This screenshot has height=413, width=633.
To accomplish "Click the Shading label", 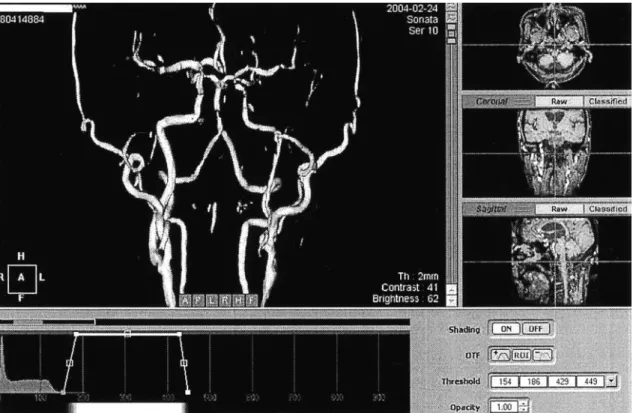I will (x=464, y=330).
